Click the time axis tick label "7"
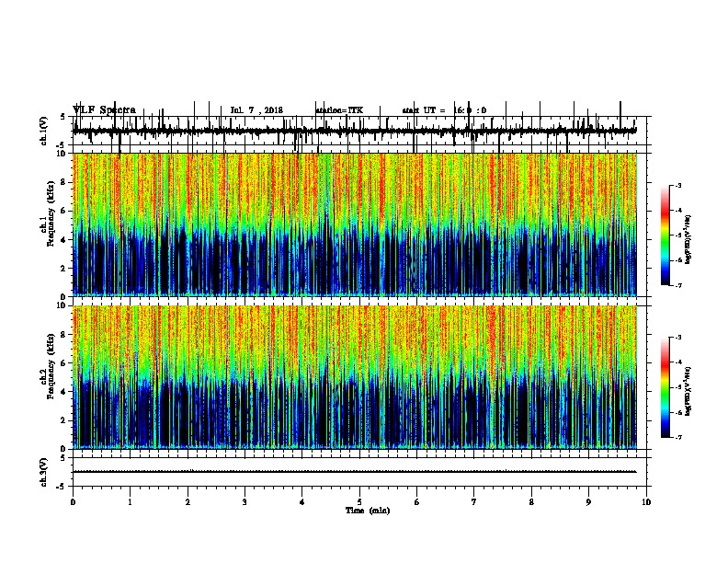 [x=474, y=502]
